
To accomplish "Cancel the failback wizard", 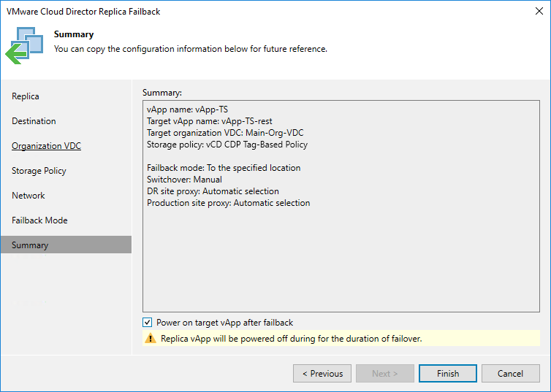I will pyautogui.click(x=510, y=374).
